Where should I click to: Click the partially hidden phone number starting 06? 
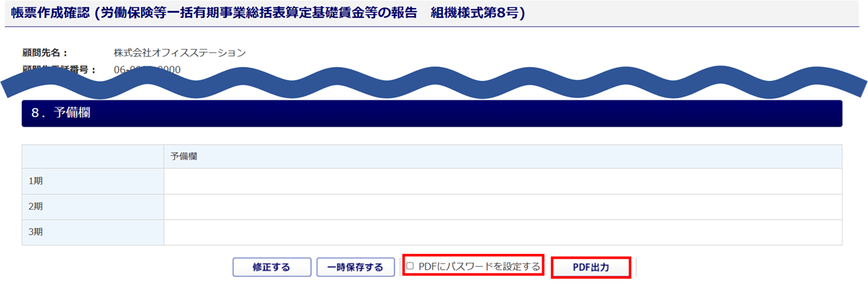[x=147, y=70]
